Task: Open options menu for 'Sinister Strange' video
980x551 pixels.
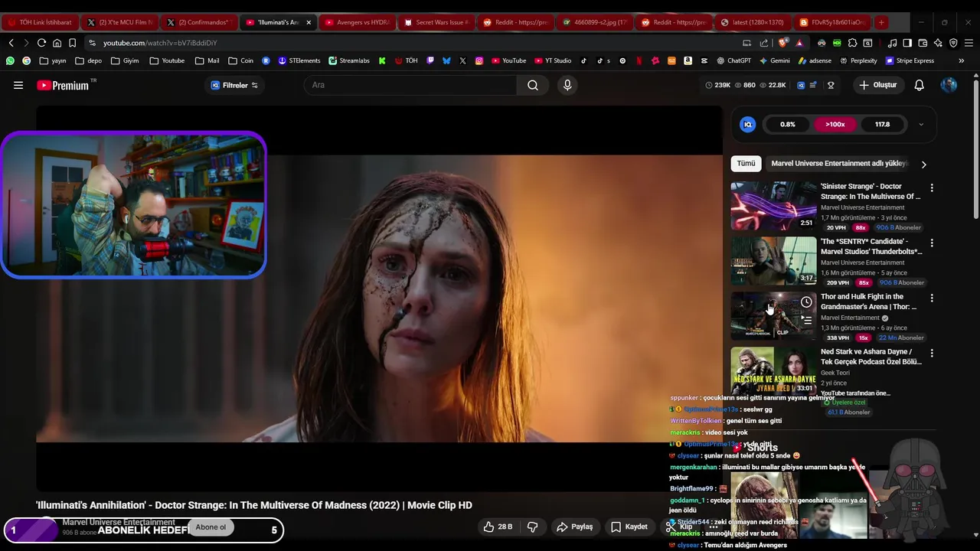Action: point(932,187)
